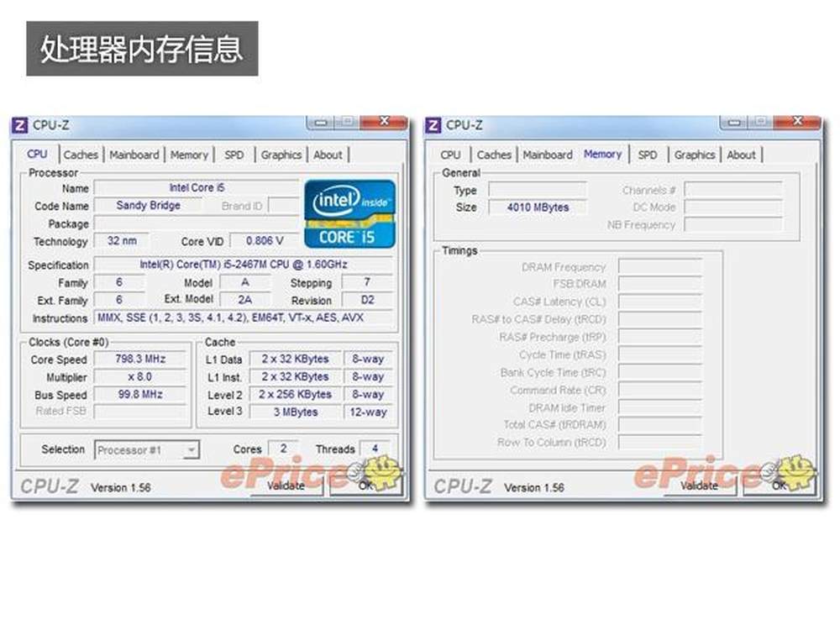The image size is (840, 630).
Task: Minimize the left CPU-Z window
Action: 320,123
